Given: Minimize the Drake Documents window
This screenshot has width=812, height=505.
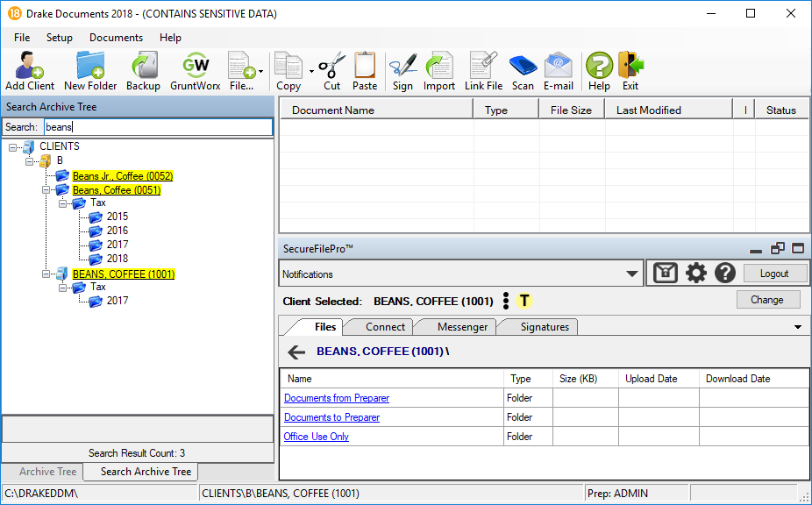Looking at the screenshot, I should (x=711, y=13).
